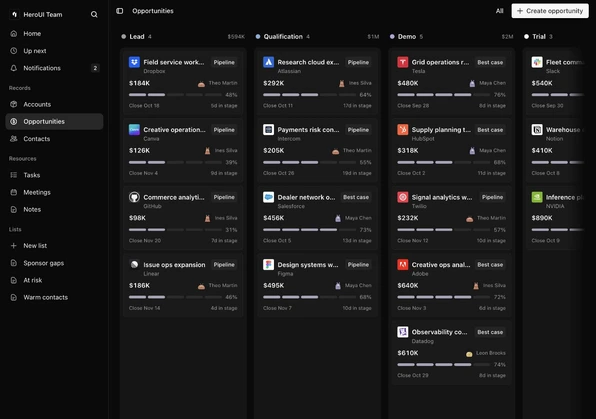
Task: Click the Warm contacts list icon
Action: [x=14, y=297]
